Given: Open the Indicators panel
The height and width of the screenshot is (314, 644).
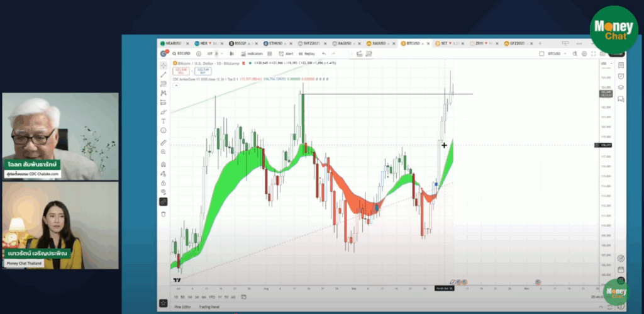Looking at the screenshot, I should (x=255, y=54).
